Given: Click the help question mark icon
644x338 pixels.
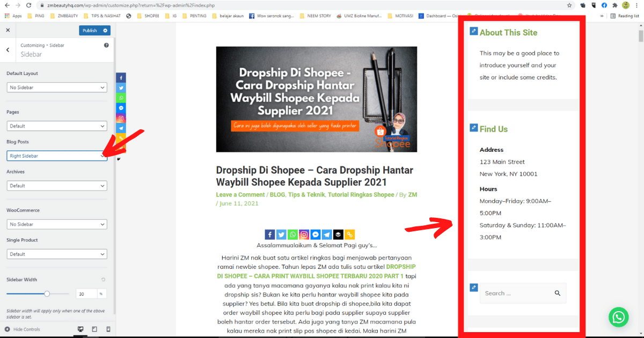Looking at the screenshot, I should point(106,45).
